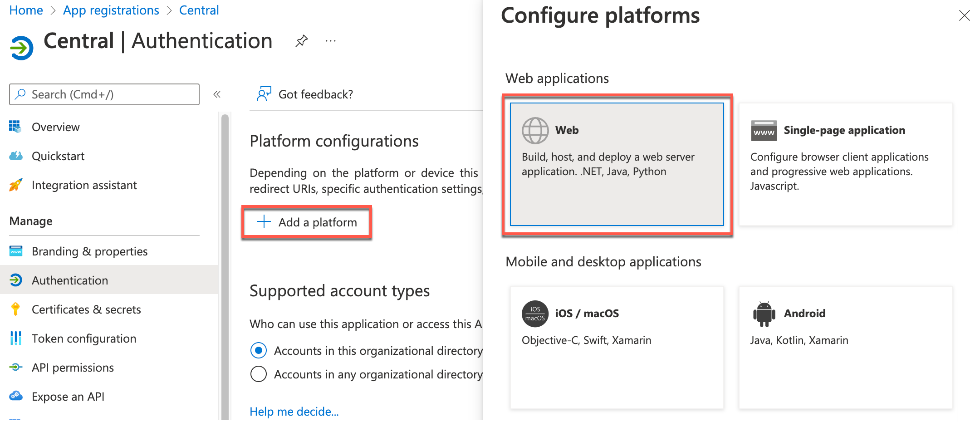Image resolution: width=980 pixels, height=422 pixels.
Task: Click the plus icon beside Add a platform
Action: pyautogui.click(x=264, y=222)
